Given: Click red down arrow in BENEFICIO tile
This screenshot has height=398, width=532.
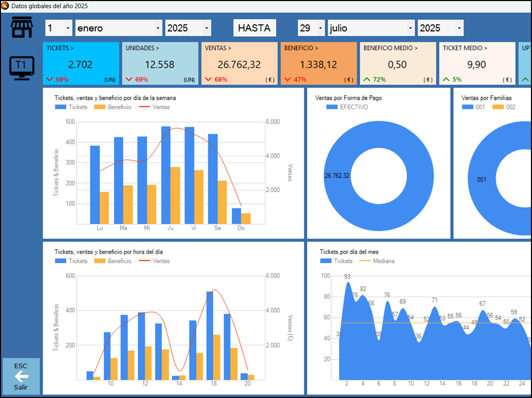Looking at the screenshot, I should point(287,79).
